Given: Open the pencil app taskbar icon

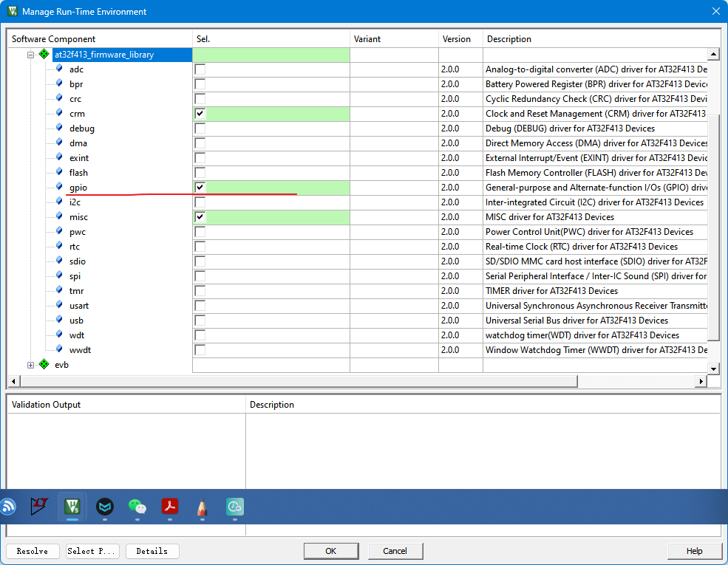Looking at the screenshot, I should pyautogui.click(x=202, y=507).
